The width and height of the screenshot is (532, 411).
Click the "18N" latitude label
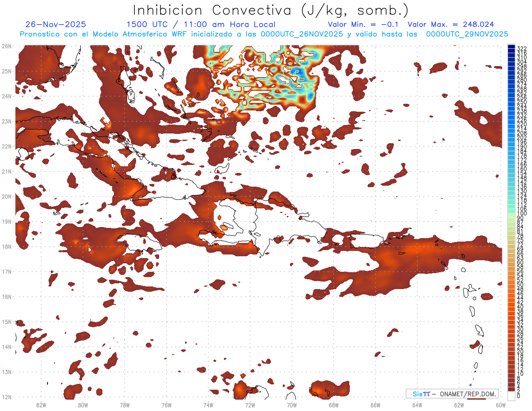click(7, 247)
